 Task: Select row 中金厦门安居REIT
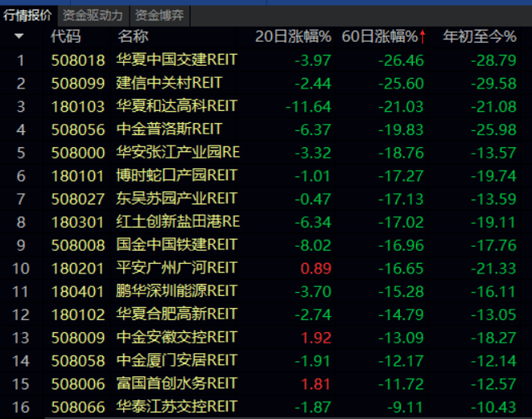tap(266, 360)
